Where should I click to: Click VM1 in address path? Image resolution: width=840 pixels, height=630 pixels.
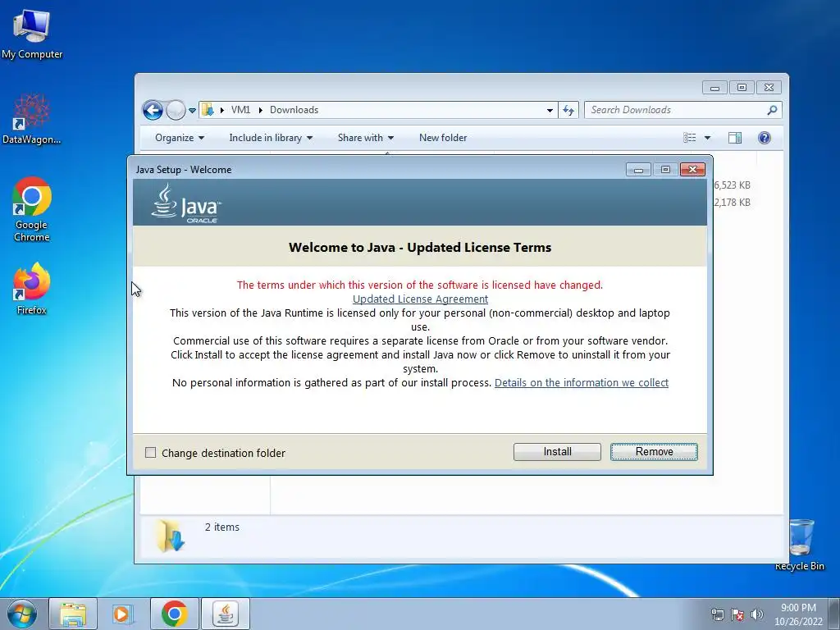(240, 110)
